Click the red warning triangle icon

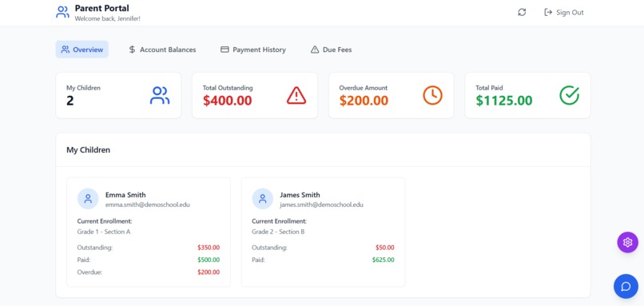[x=296, y=95]
